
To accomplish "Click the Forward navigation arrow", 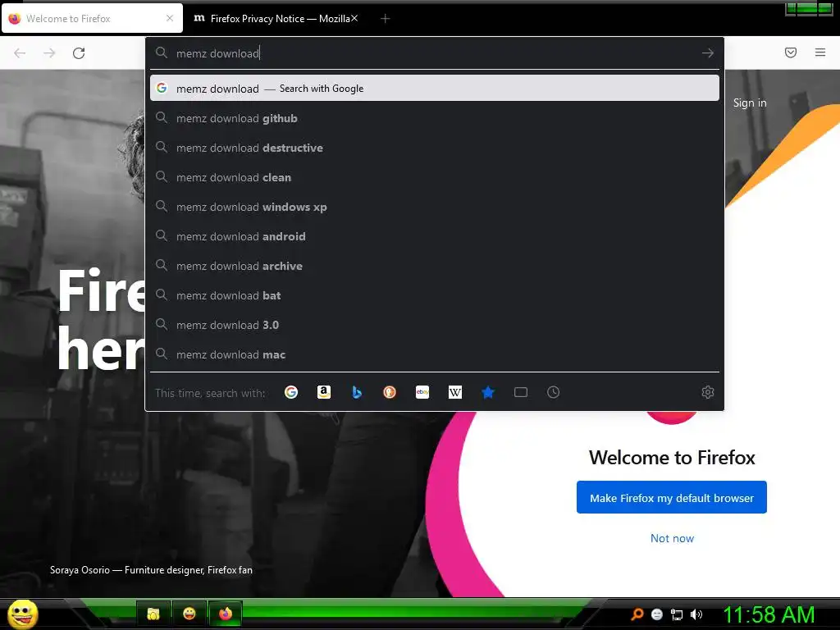I will click(x=49, y=53).
